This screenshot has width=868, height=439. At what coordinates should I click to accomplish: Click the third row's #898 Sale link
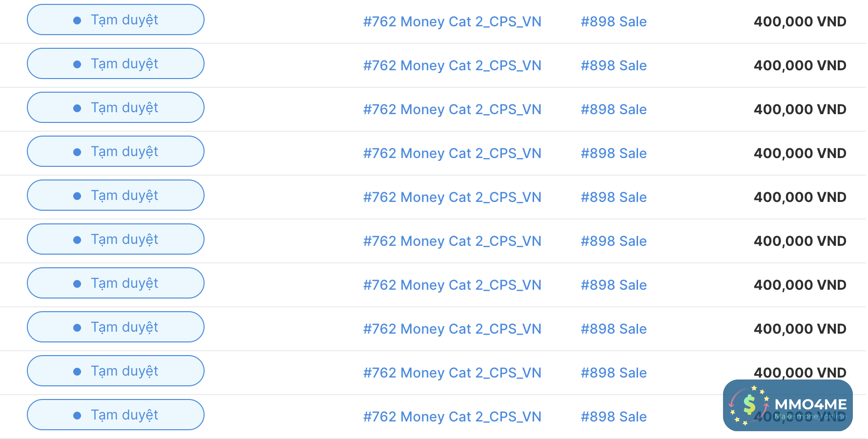(x=614, y=110)
